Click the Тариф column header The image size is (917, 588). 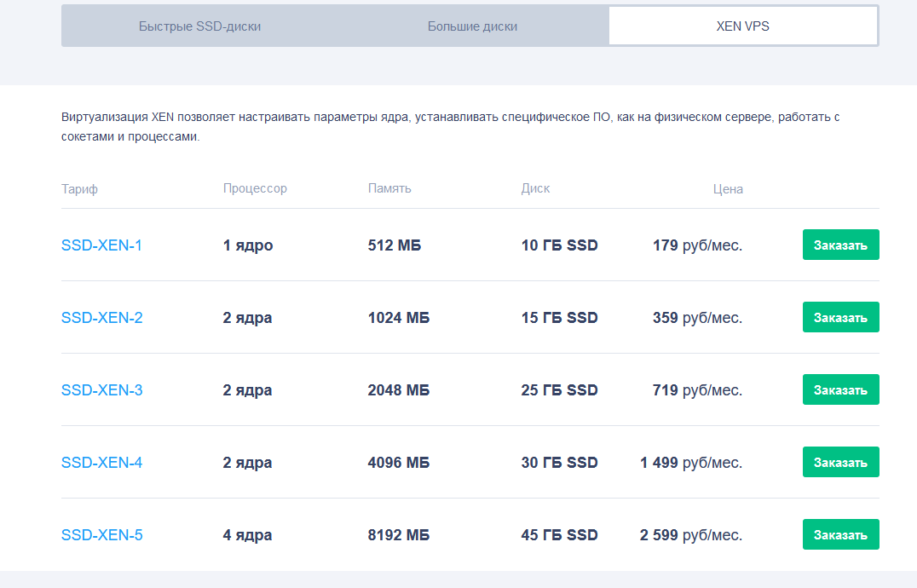(79, 189)
